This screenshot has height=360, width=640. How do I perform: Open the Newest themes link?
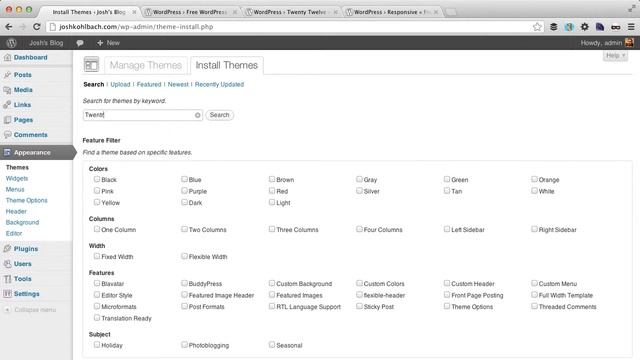[178, 84]
